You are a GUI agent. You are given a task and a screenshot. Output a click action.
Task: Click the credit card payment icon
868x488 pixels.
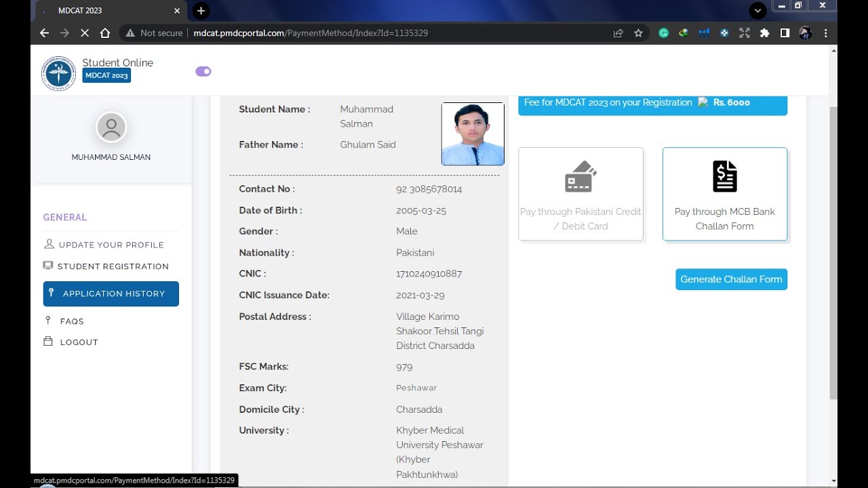(580, 177)
